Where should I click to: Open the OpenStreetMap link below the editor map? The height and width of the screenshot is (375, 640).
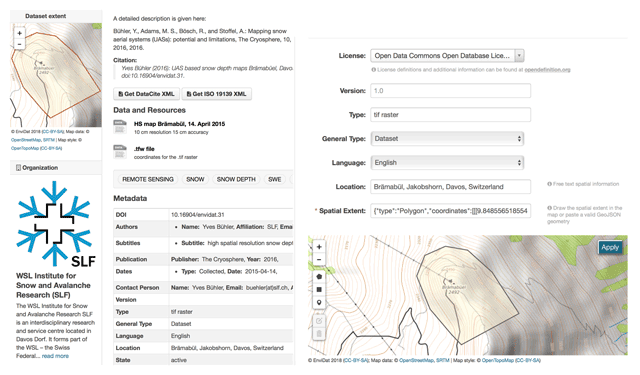coord(416,361)
